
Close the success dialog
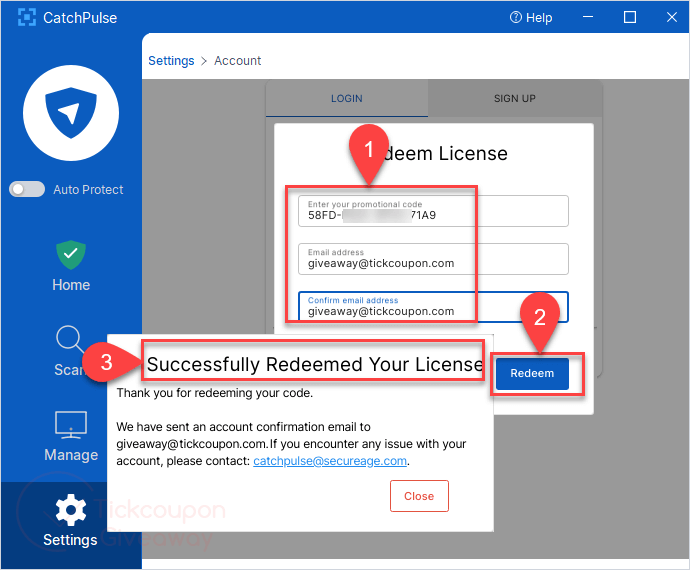pos(419,496)
